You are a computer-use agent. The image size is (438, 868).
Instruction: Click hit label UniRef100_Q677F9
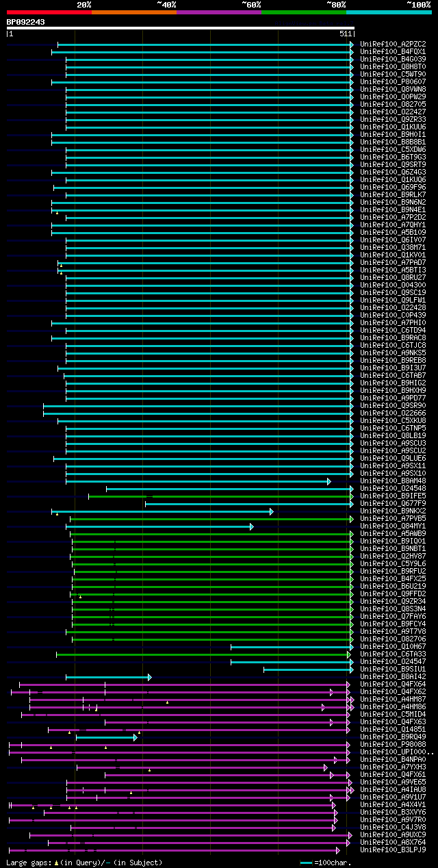point(393,503)
